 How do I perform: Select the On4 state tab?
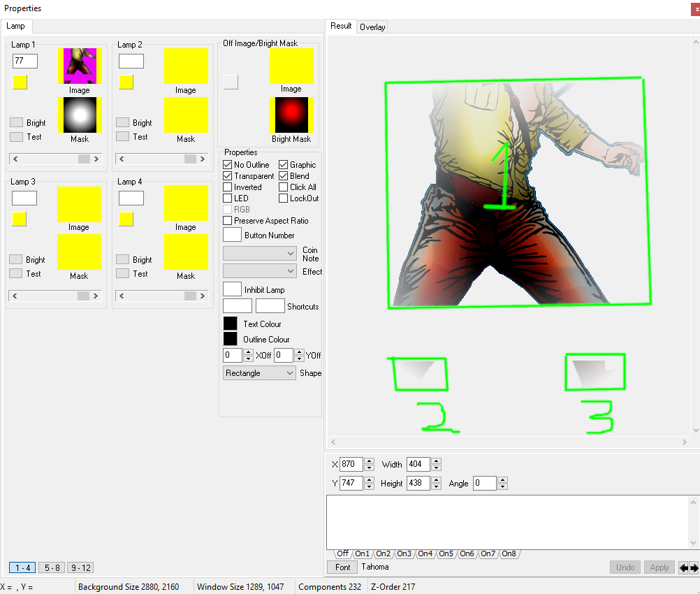click(x=425, y=553)
